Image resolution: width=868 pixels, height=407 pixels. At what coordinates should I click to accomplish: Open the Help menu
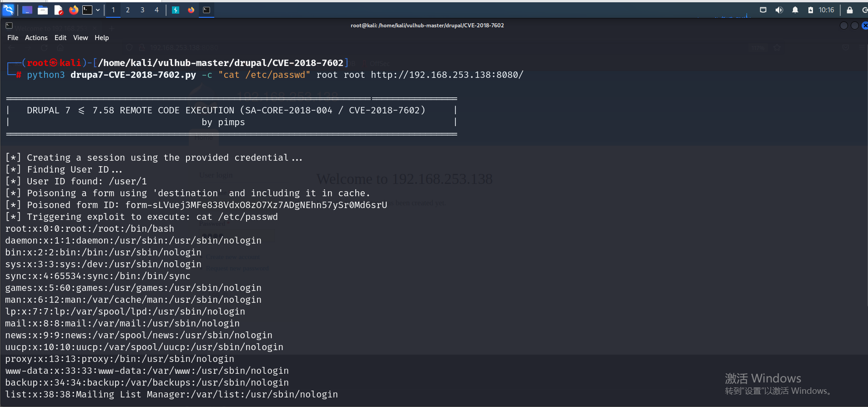(x=101, y=38)
